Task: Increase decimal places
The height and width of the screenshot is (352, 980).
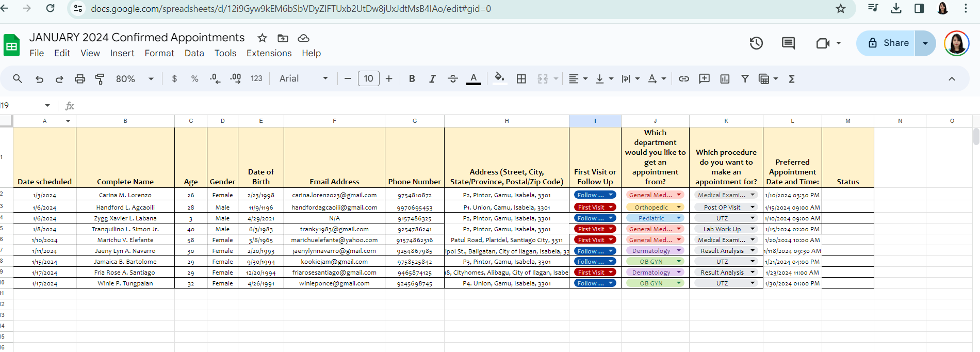Action: click(236, 79)
